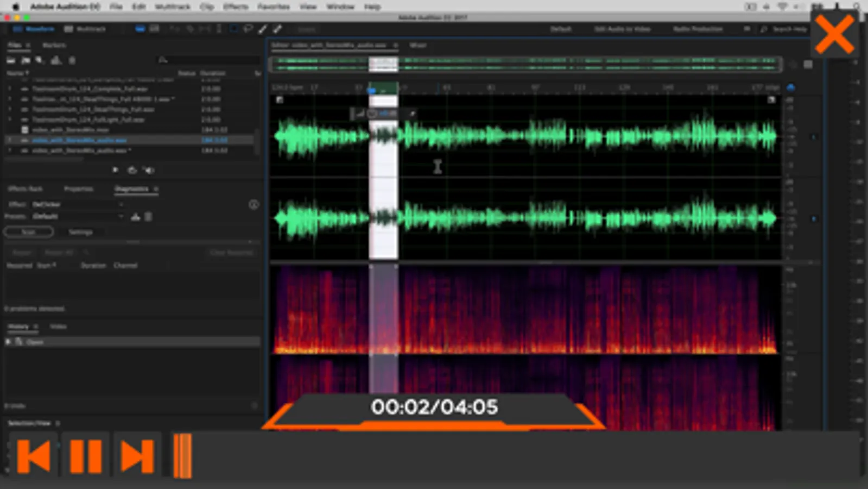868x489 pixels.
Task: Select the Paintbrush Selection tool
Action: click(x=263, y=29)
